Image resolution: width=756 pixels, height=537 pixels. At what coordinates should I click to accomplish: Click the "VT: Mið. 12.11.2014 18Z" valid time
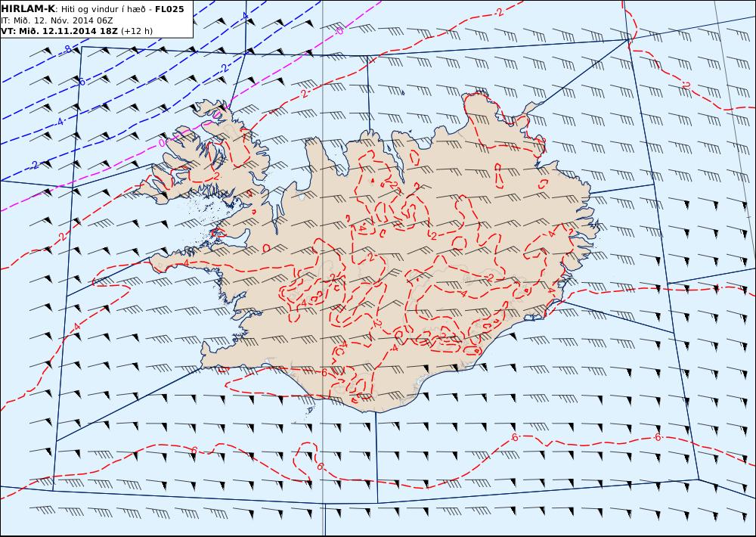(x=59, y=31)
